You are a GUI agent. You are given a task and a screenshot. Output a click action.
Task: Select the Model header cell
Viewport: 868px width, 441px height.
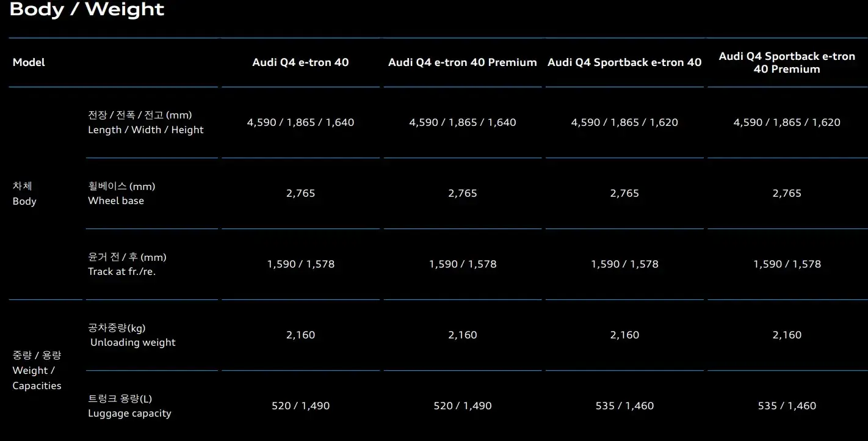click(29, 62)
